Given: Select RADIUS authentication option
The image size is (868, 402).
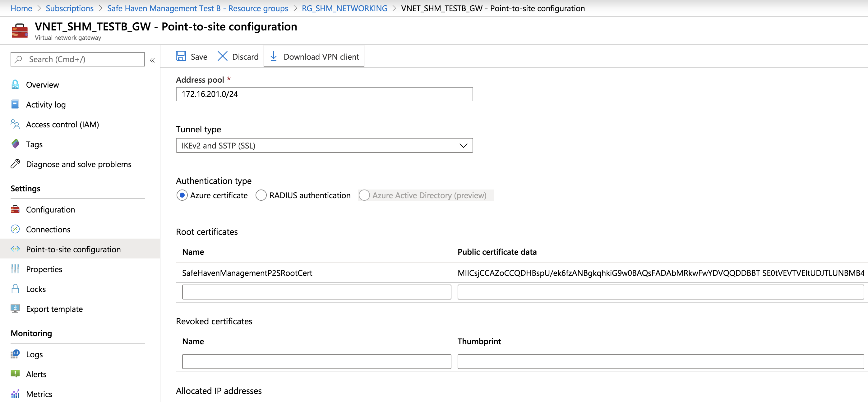Looking at the screenshot, I should click(261, 195).
